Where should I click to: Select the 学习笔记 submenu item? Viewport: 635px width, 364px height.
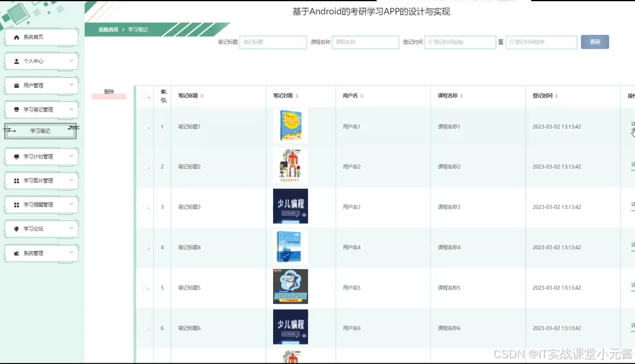[41, 131]
